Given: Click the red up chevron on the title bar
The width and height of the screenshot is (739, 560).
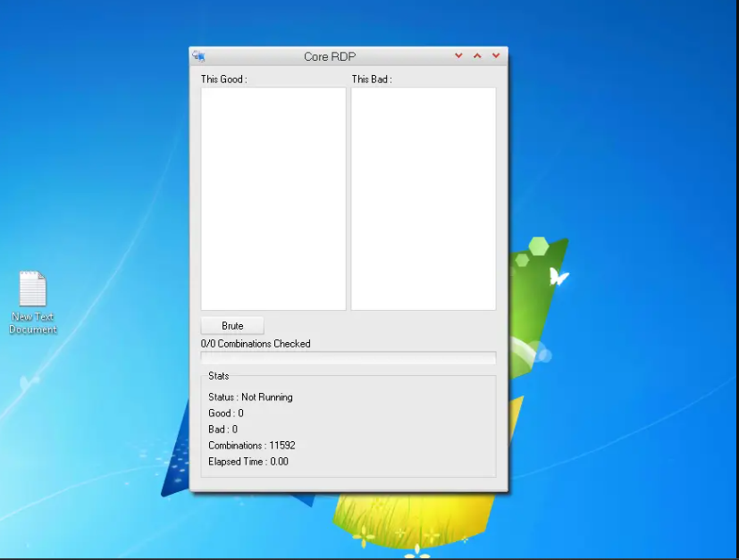Looking at the screenshot, I should click(477, 55).
